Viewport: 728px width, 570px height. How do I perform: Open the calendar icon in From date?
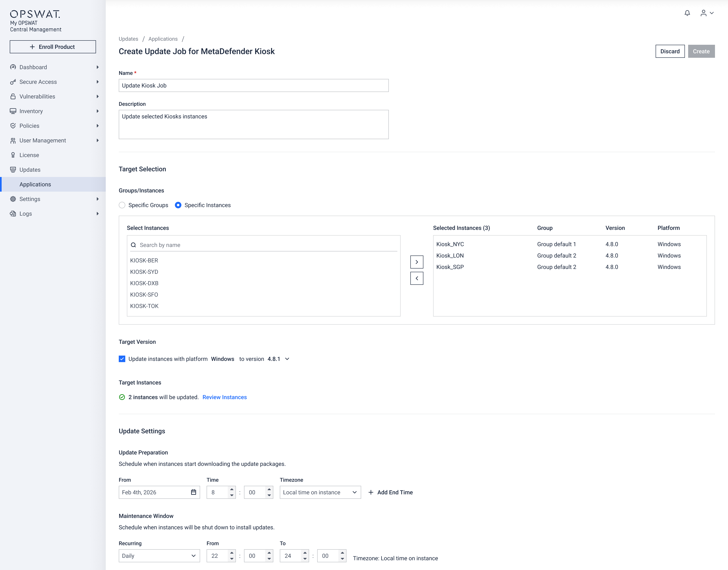(x=194, y=492)
